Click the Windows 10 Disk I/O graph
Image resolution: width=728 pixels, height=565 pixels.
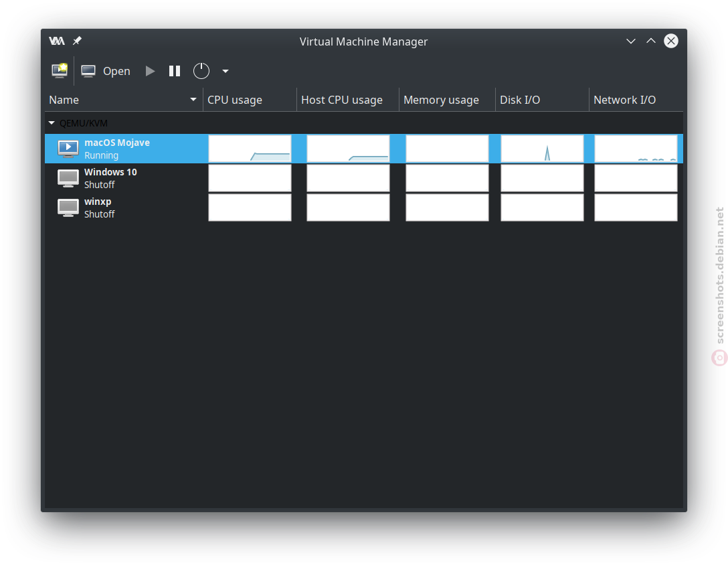[x=542, y=178]
